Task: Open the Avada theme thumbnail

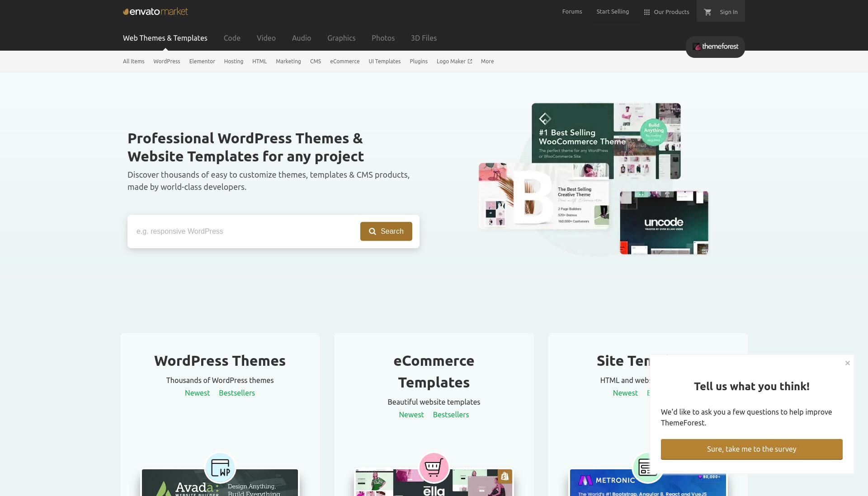Action: [220, 482]
